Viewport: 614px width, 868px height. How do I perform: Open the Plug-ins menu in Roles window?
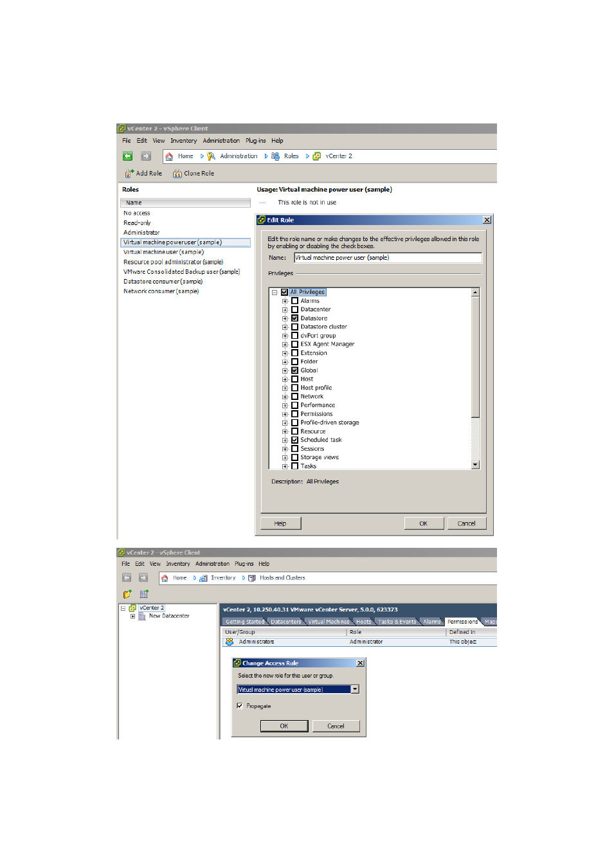click(255, 141)
